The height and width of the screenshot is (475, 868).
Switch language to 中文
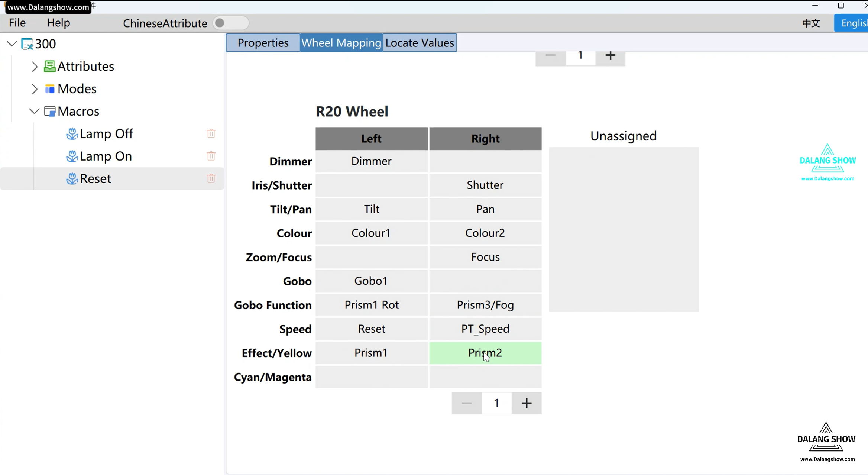tap(811, 23)
